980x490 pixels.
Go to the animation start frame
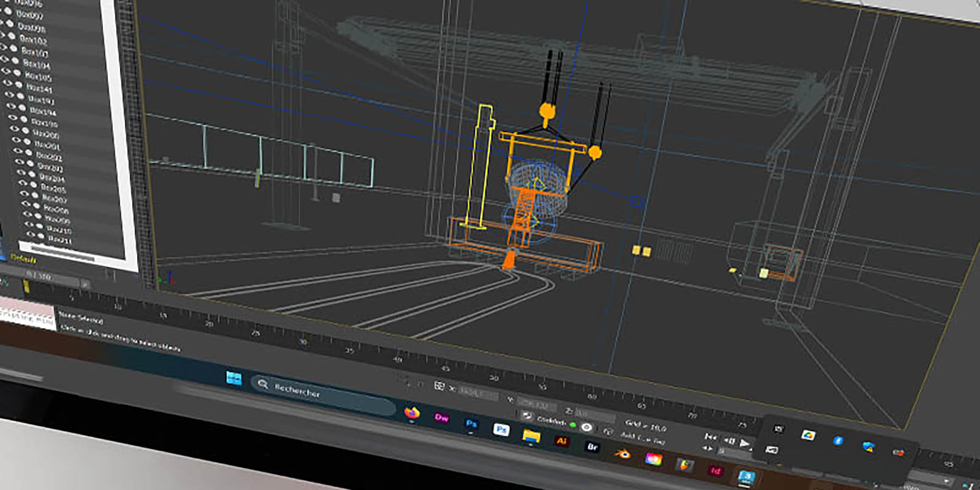710,437
